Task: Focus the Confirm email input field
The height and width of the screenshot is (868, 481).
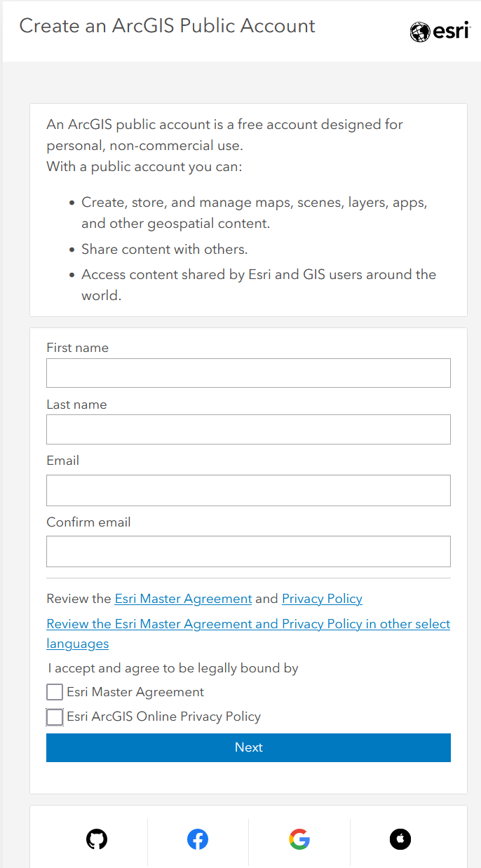Action: click(248, 551)
